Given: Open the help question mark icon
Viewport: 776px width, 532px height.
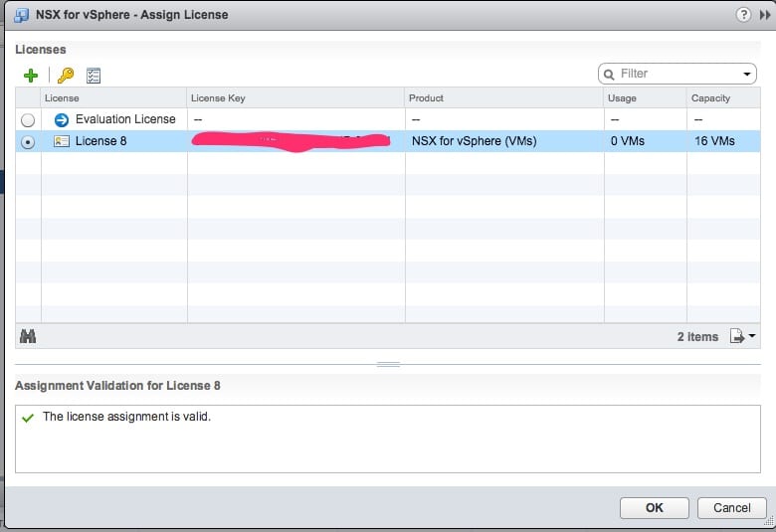Looking at the screenshot, I should [x=742, y=15].
